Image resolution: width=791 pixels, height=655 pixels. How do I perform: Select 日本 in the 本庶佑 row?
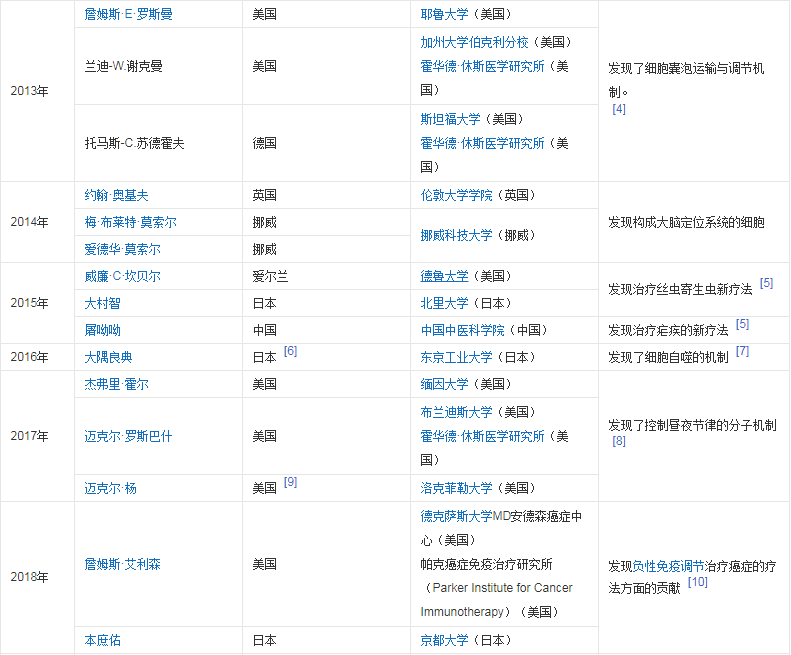[x=264, y=640]
